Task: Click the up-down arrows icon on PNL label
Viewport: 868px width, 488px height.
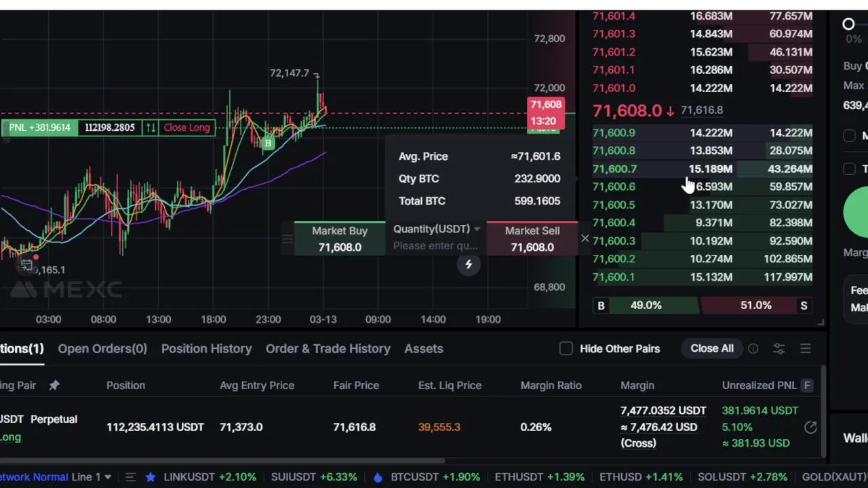Action: click(150, 127)
